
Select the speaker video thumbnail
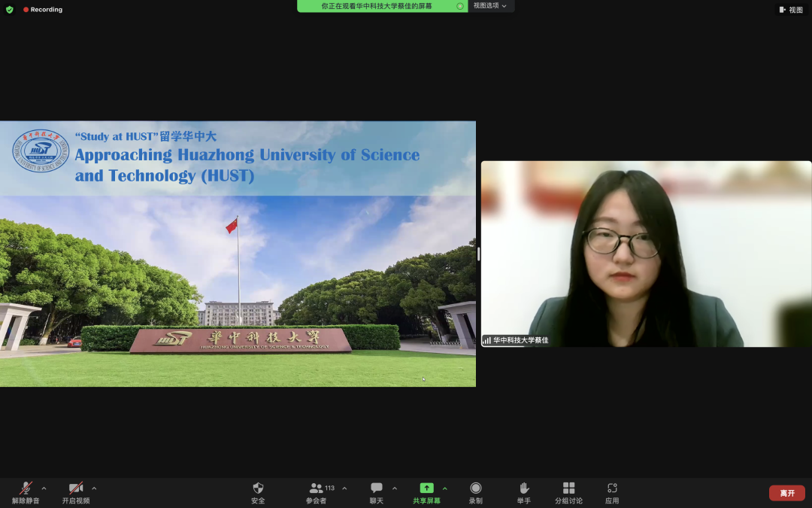pyautogui.click(x=646, y=254)
